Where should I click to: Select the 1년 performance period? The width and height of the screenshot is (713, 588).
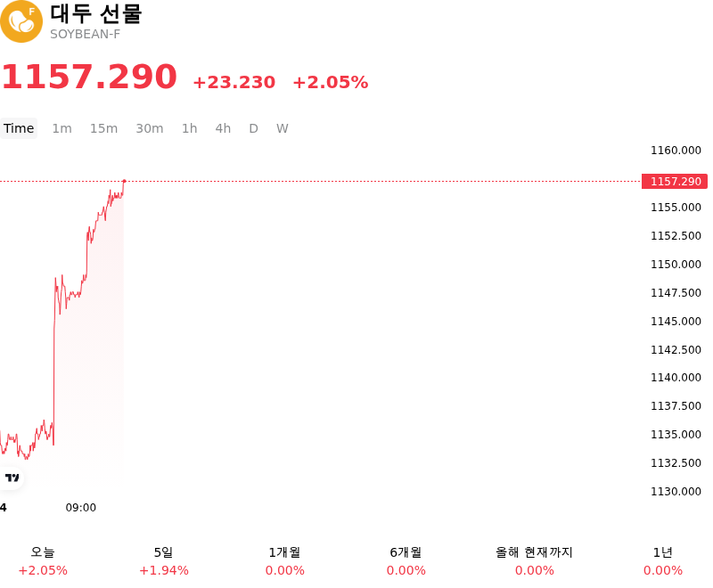pos(663,561)
